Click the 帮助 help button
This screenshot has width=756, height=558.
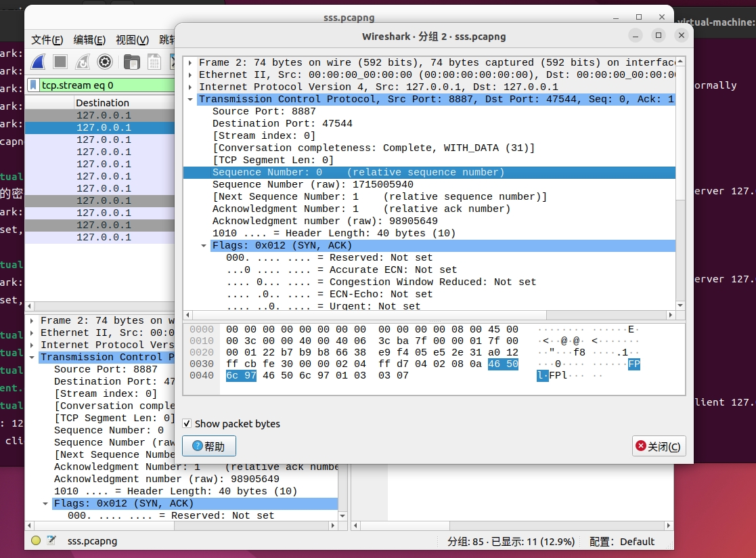tap(208, 446)
